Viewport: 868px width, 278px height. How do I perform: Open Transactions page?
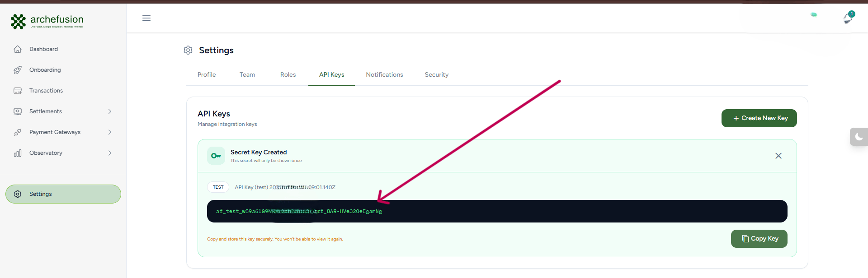pos(46,91)
